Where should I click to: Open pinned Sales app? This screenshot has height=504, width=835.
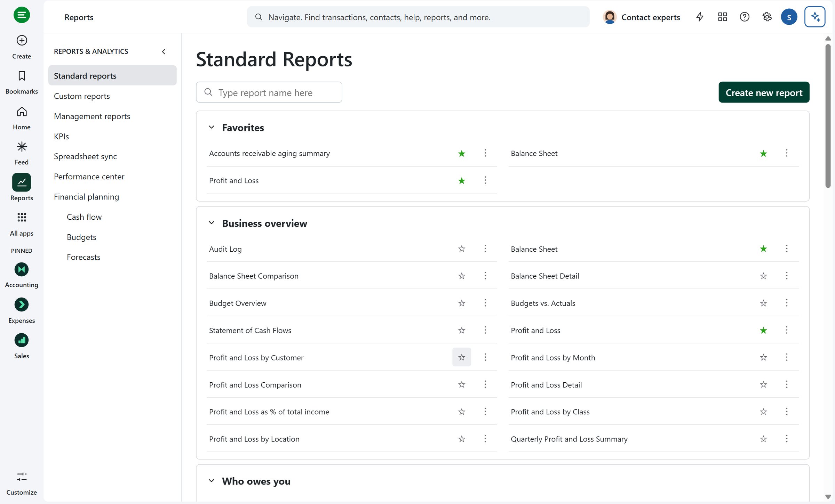pos(22,340)
